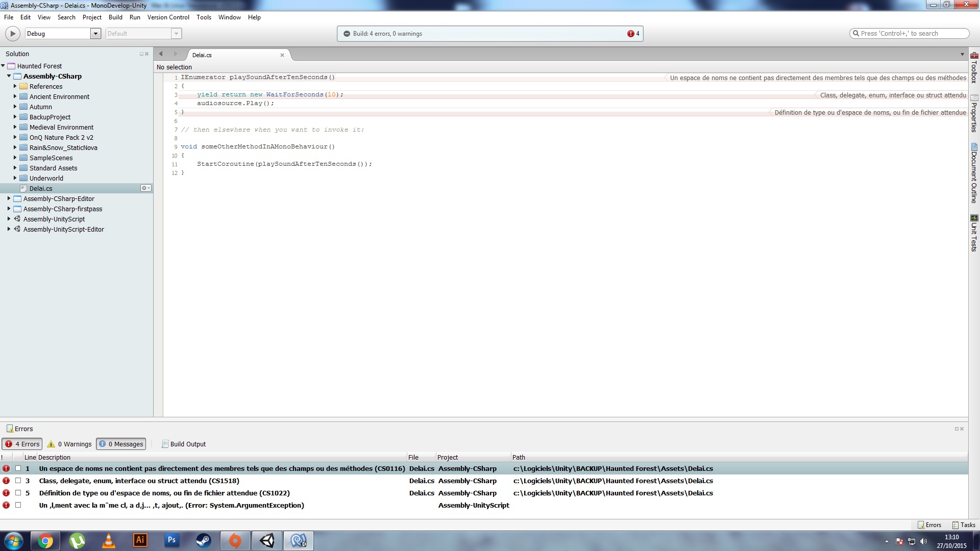The image size is (980, 551).
Task: Click the red error count indicator
Action: pyautogui.click(x=633, y=34)
